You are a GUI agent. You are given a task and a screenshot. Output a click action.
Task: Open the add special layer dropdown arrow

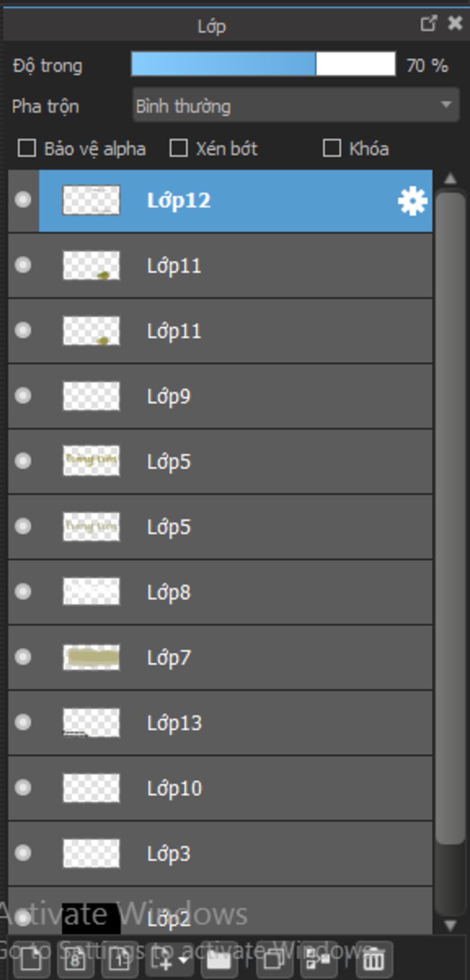184,959
